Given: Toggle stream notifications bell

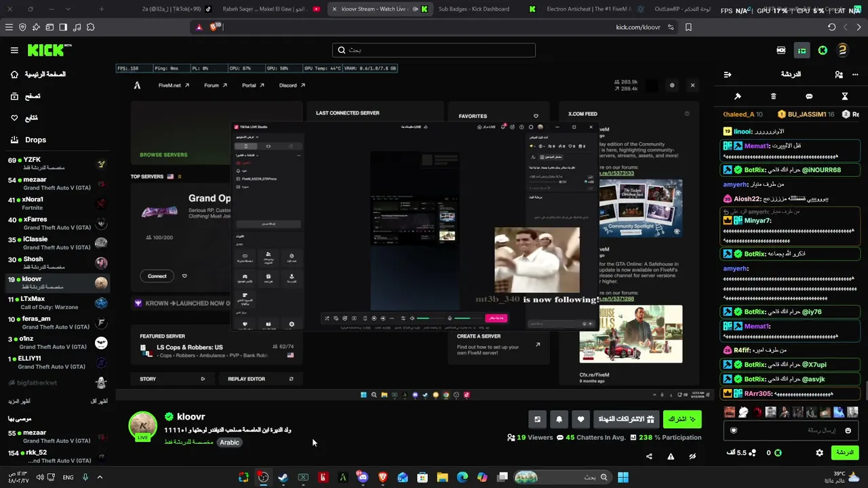Looking at the screenshot, I should click(x=559, y=420).
